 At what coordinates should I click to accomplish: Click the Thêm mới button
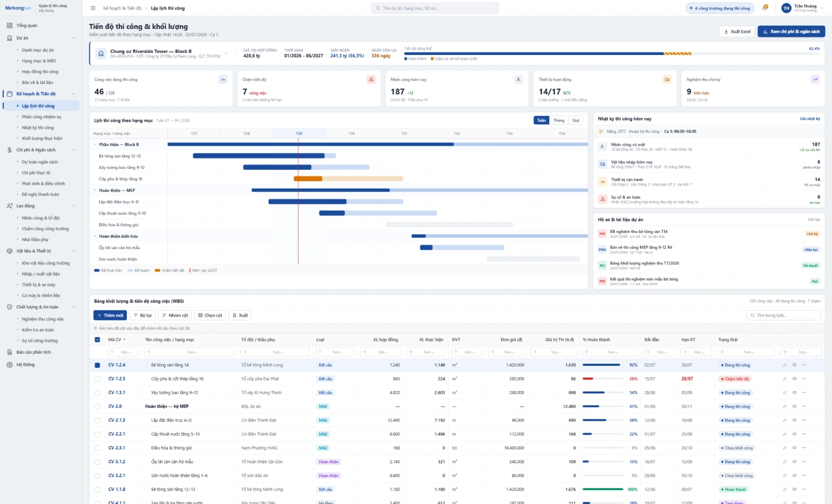110,315
